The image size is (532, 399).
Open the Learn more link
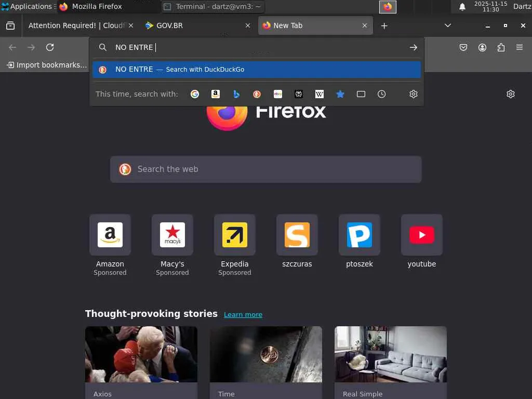click(243, 314)
